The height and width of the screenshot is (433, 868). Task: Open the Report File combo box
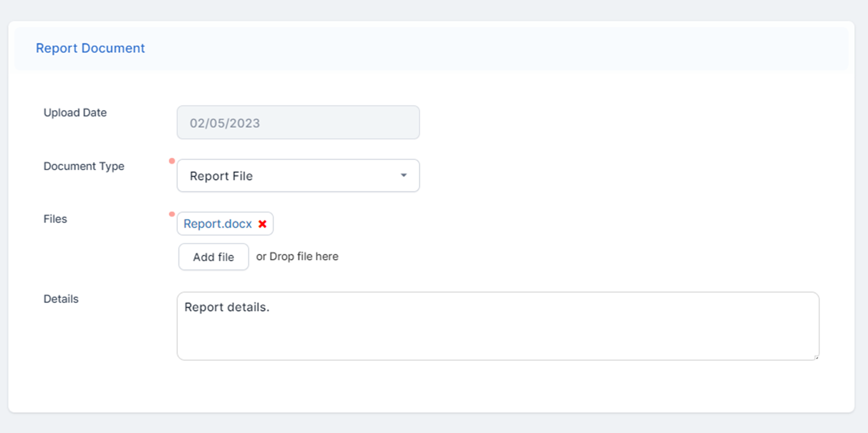(x=297, y=176)
